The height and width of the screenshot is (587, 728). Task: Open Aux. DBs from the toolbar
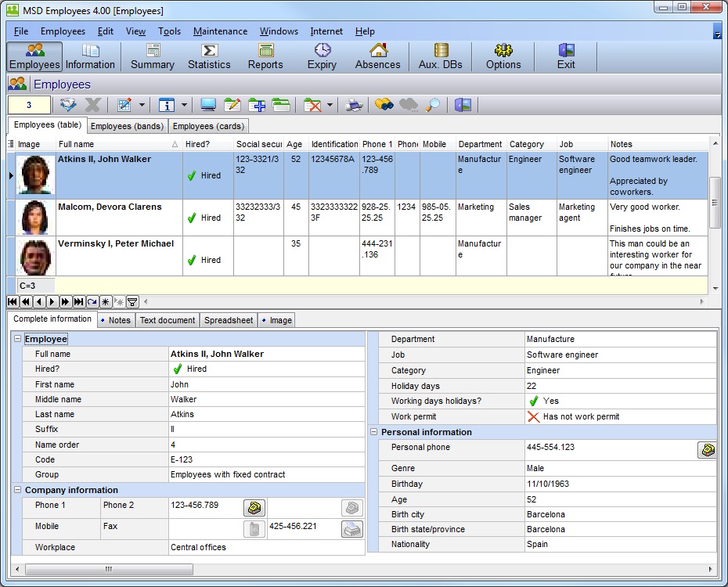pos(441,57)
